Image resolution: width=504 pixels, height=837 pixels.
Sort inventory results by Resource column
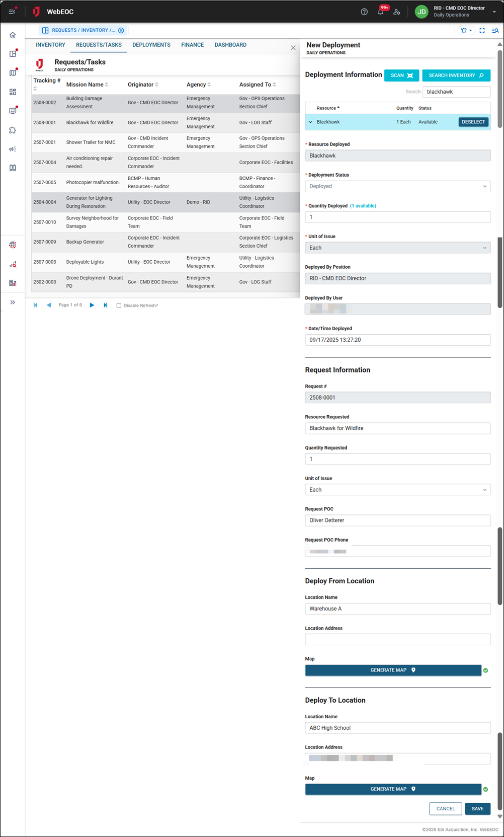[328, 108]
